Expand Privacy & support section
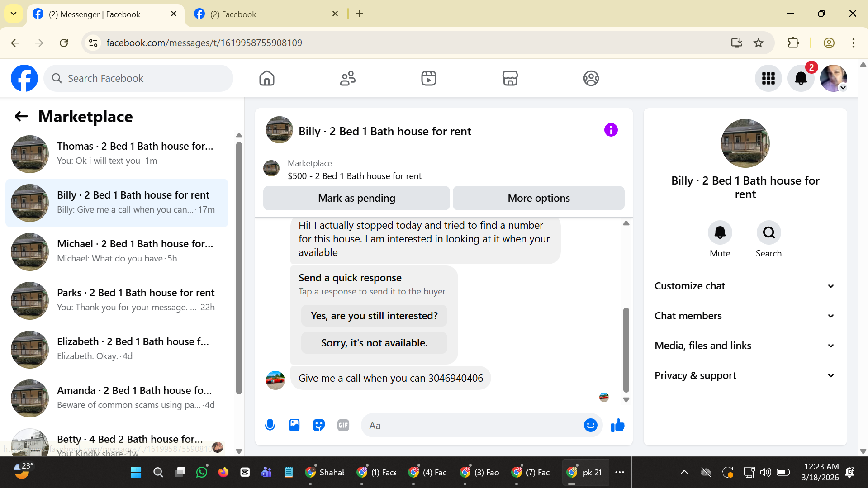Viewport: 868px width, 488px height. coord(745,375)
